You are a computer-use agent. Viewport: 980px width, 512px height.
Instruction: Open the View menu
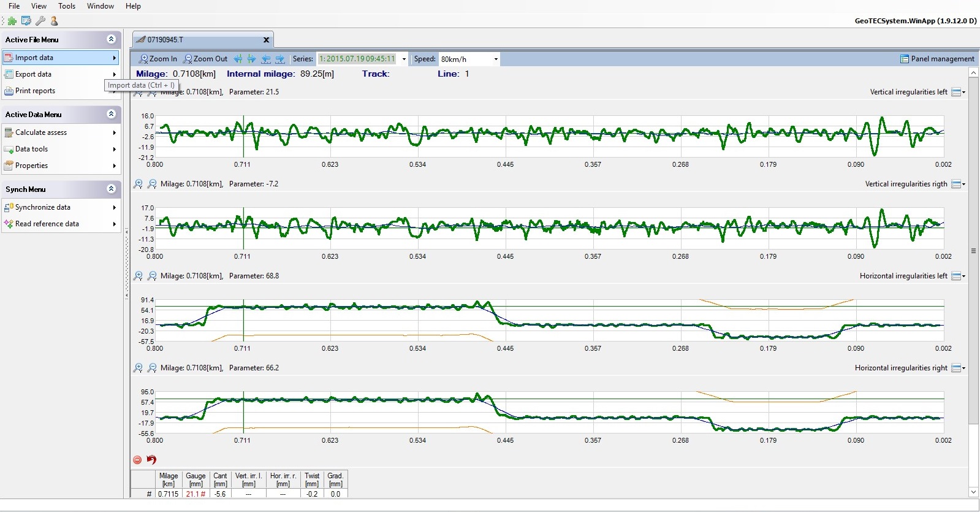39,6
